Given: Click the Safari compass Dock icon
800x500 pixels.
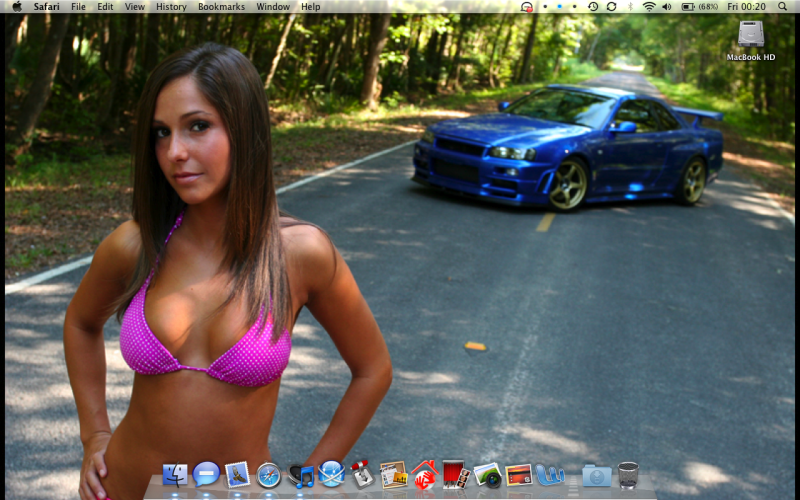Looking at the screenshot, I should (268, 474).
